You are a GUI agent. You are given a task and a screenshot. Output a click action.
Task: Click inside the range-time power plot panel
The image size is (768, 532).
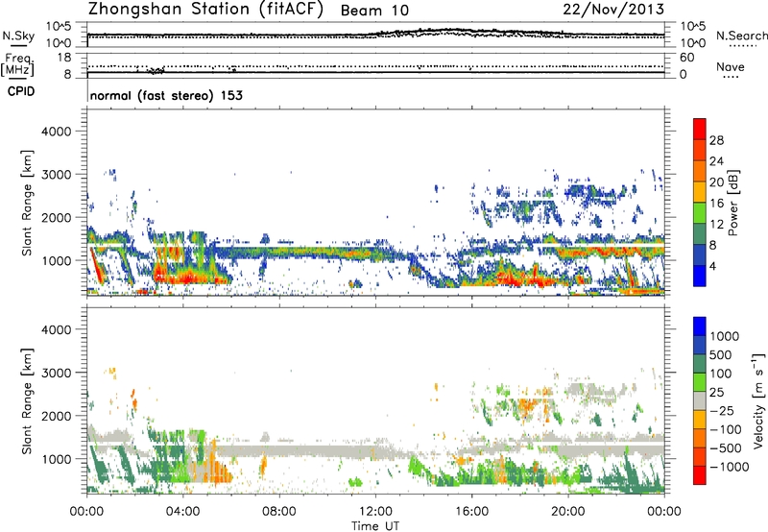(x=375, y=203)
